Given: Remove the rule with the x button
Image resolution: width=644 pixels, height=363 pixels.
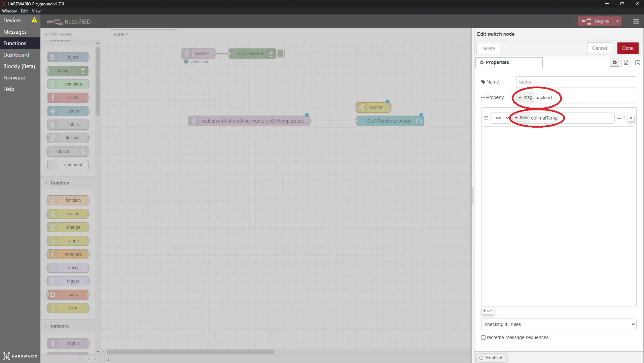Looking at the screenshot, I should click(631, 118).
